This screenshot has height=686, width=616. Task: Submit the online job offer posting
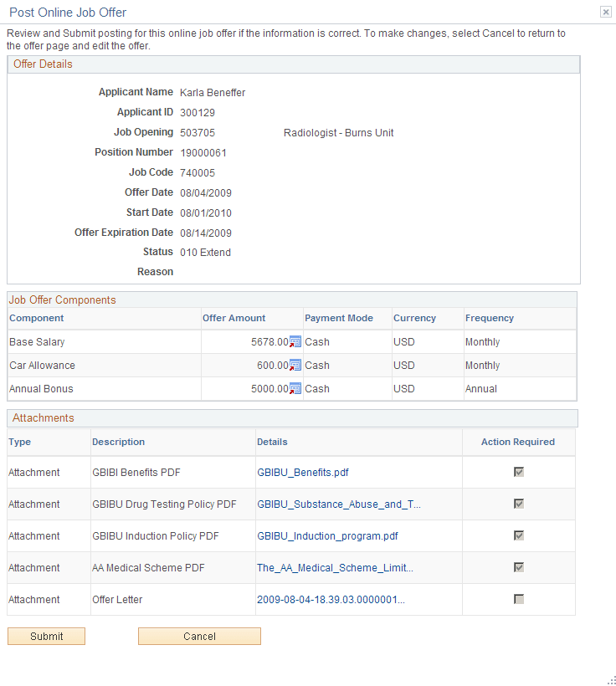[46, 636]
